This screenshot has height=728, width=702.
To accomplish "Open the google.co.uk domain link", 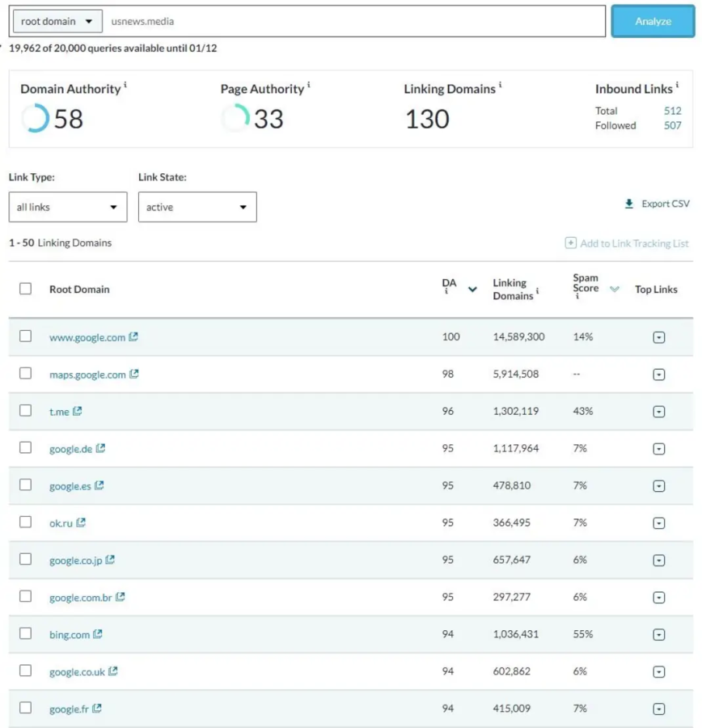I will click(x=77, y=672).
